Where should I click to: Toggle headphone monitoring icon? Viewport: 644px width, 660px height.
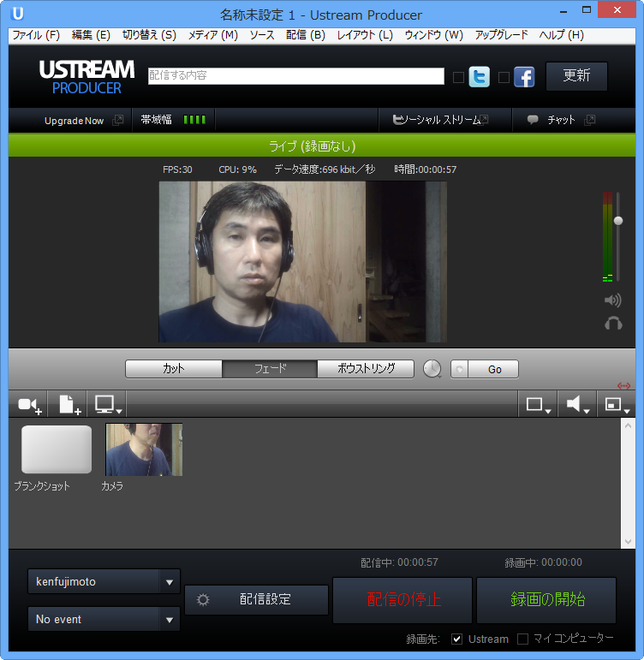613,324
